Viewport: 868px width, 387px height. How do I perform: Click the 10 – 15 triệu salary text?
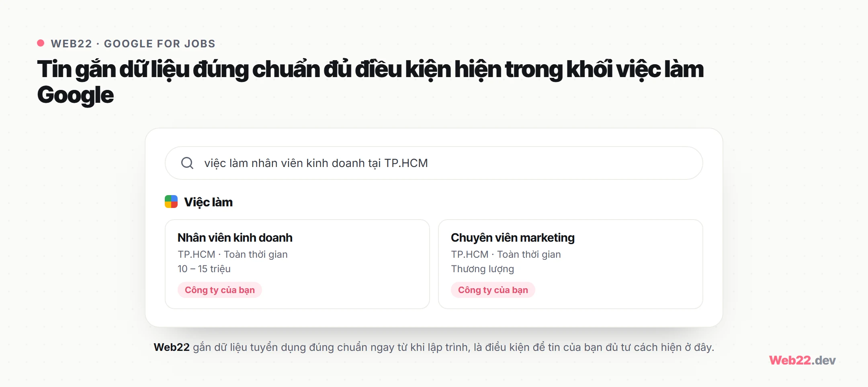(204, 269)
